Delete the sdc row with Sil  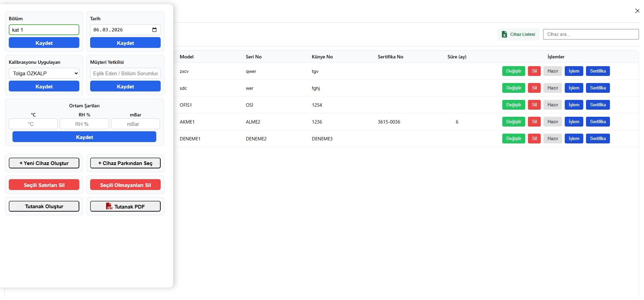534,88
